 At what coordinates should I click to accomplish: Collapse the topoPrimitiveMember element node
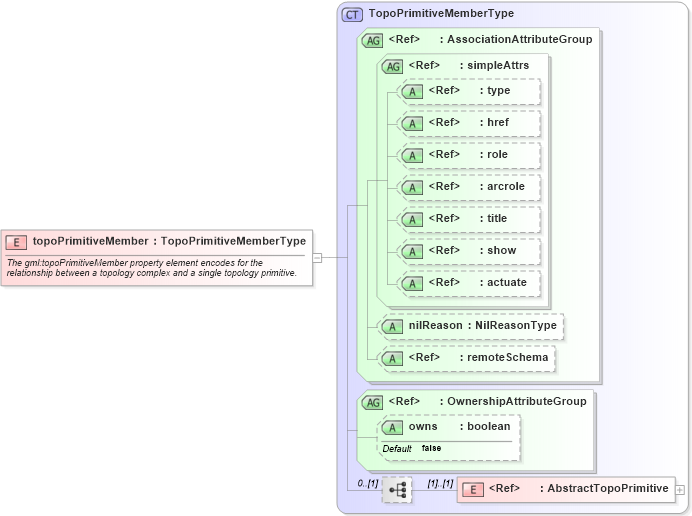point(317,257)
